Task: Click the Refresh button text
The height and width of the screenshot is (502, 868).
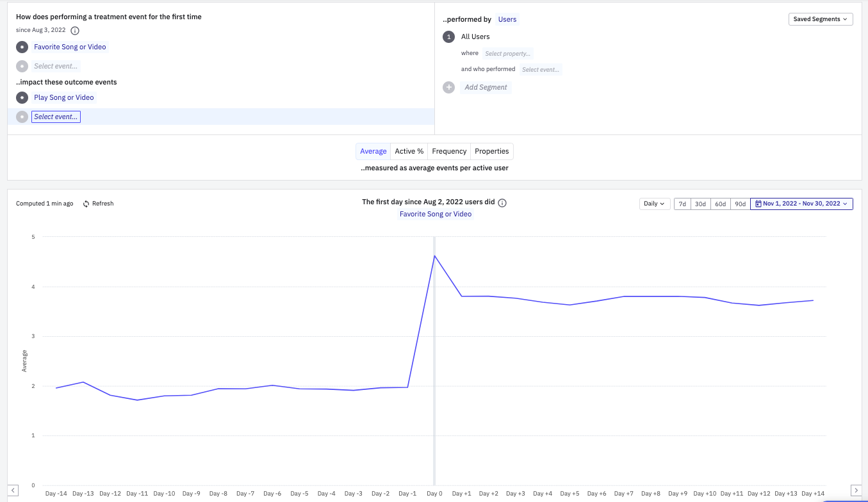Action: click(x=103, y=204)
